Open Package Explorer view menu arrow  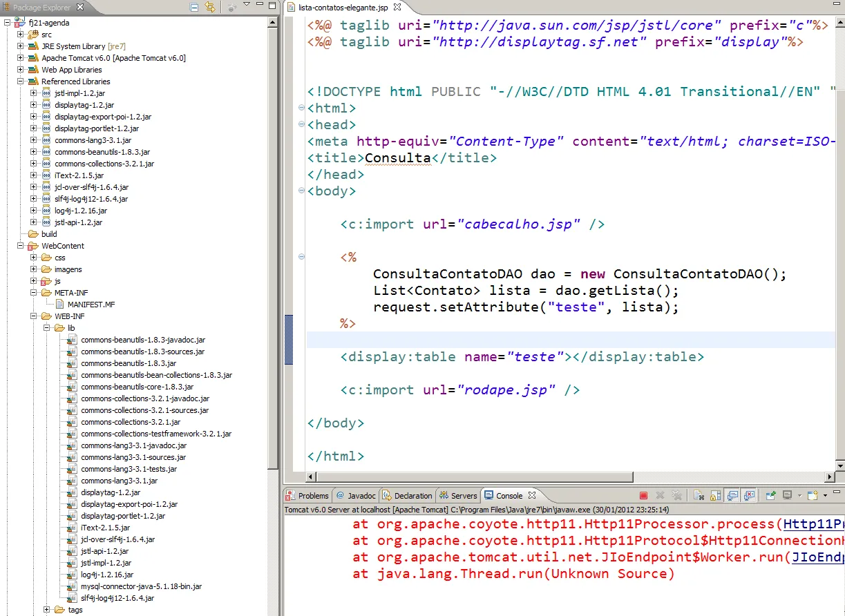click(247, 4)
